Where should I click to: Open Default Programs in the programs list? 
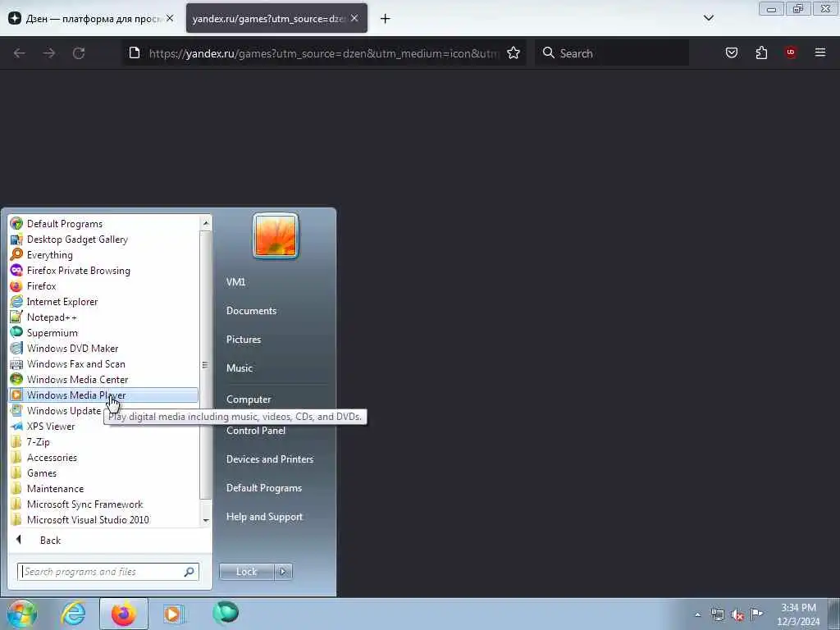click(x=104, y=224)
